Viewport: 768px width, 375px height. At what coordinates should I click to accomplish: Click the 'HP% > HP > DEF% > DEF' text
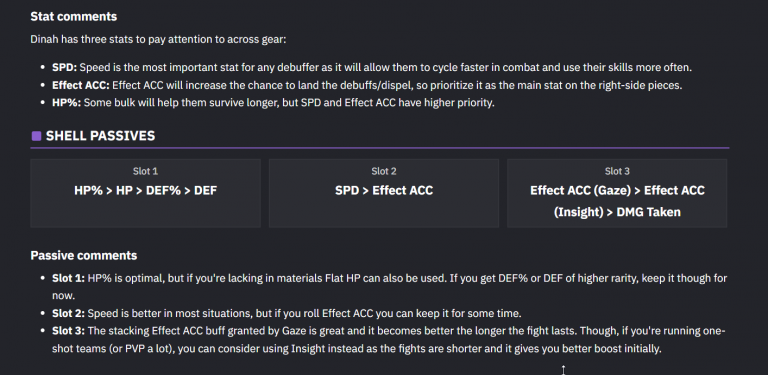(145, 190)
